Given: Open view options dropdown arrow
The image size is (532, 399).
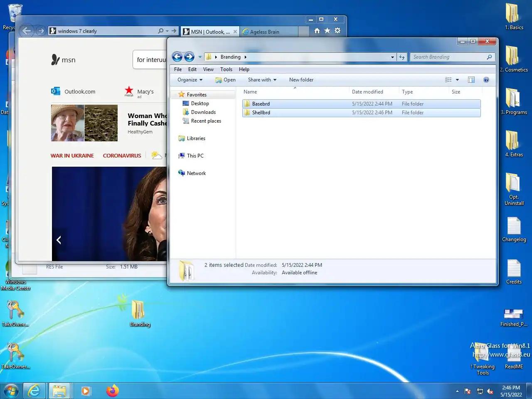Looking at the screenshot, I should click(457, 80).
